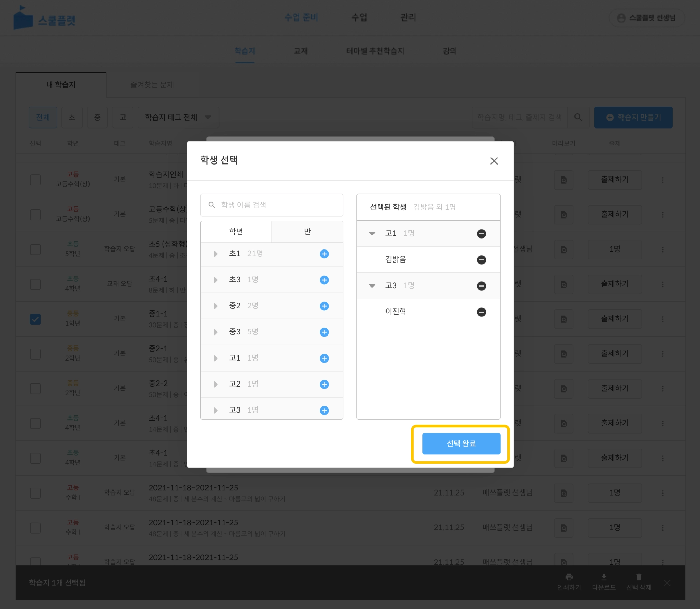Expand 중2 grade in the list
700x609 pixels.
216,306
